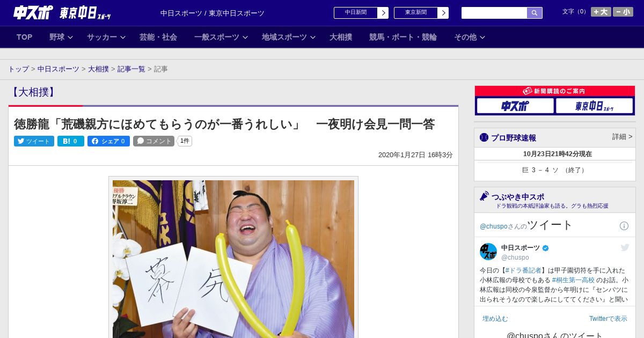The image size is (644, 338).
Task: Open the 大相撲 navigation item
Action: [x=341, y=37]
